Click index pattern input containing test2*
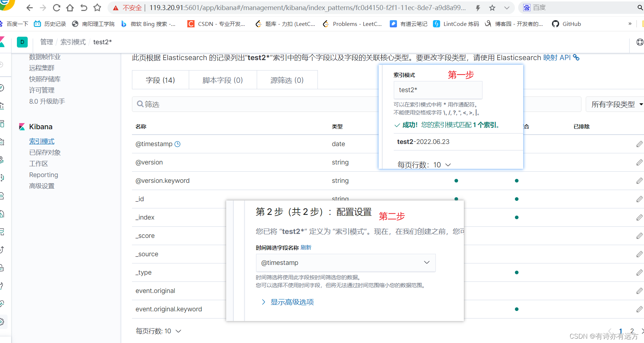 [438, 90]
